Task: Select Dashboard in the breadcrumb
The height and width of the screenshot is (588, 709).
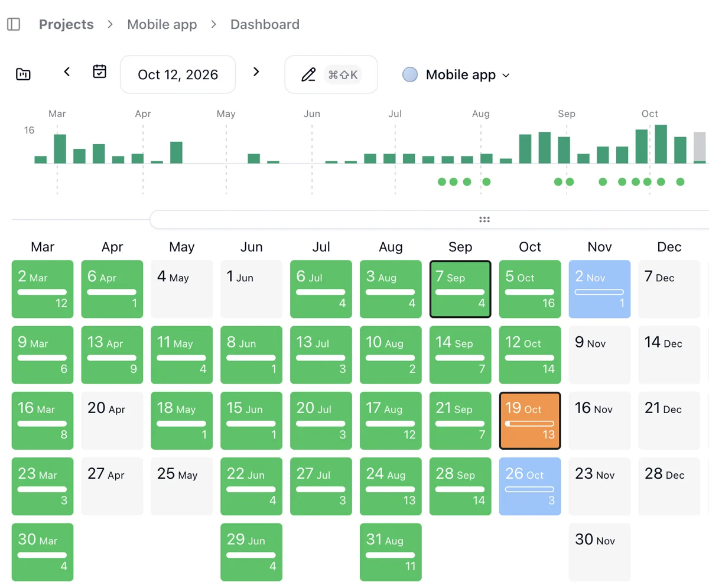Action: pyautogui.click(x=265, y=24)
